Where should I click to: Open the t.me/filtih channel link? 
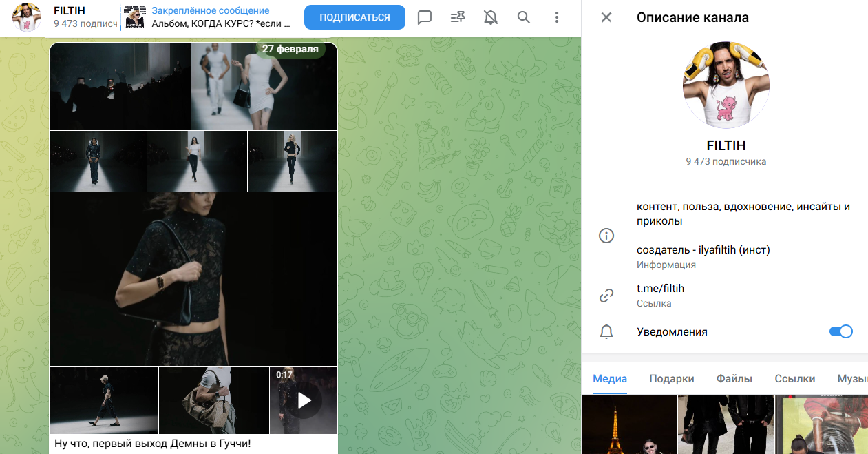(x=660, y=289)
